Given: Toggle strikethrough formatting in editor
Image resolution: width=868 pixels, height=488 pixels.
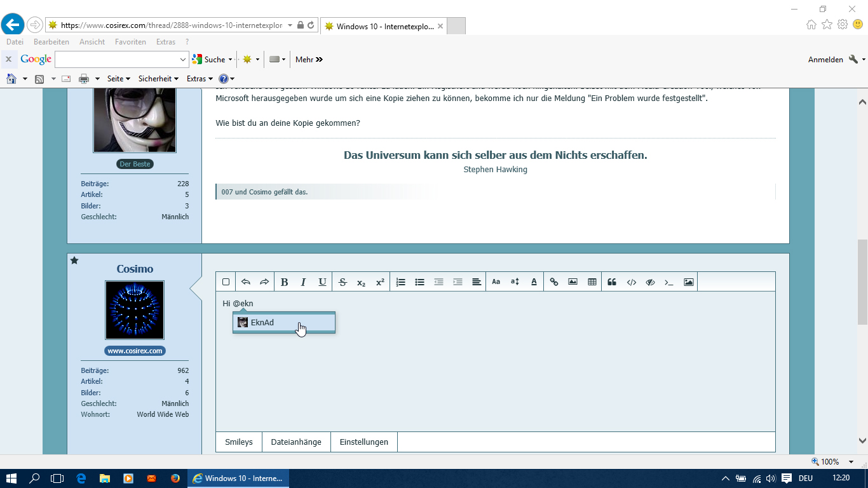Looking at the screenshot, I should tap(342, 282).
